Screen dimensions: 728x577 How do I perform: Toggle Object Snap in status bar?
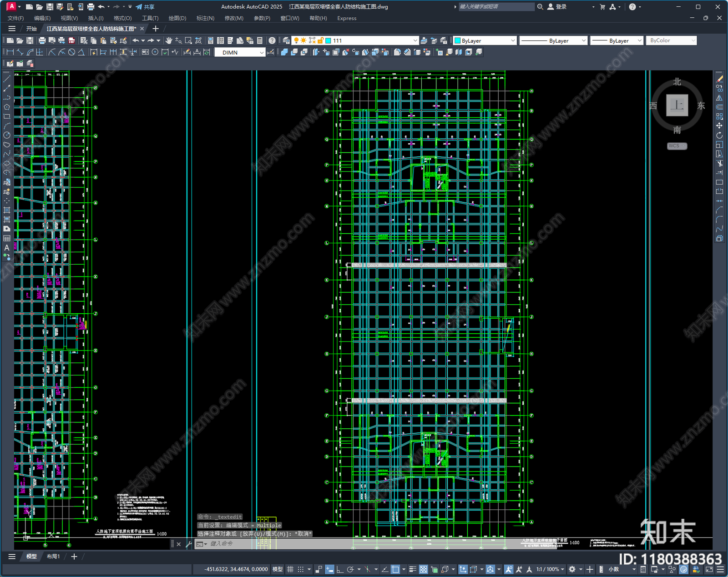[x=395, y=569]
